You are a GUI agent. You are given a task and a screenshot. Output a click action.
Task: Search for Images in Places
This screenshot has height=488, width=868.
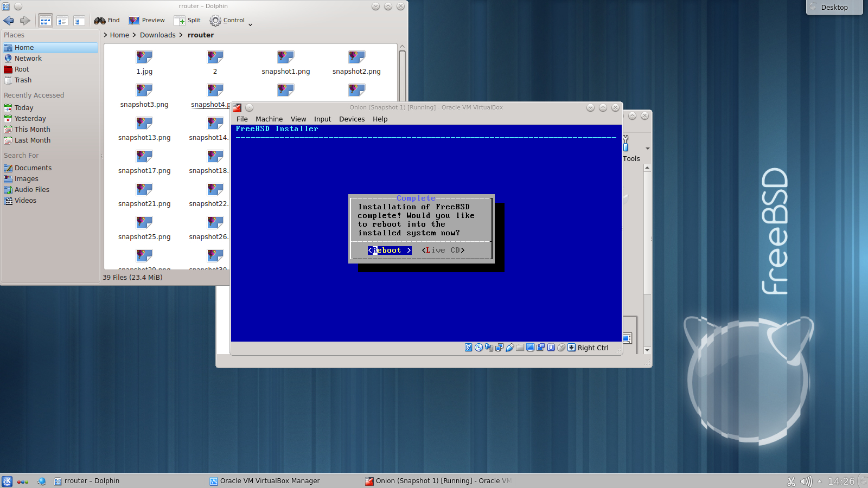coord(50,179)
